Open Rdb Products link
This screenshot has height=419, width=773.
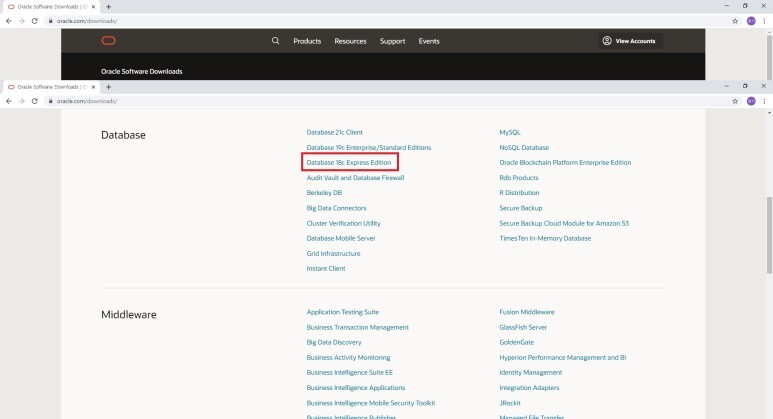pos(519,177)
